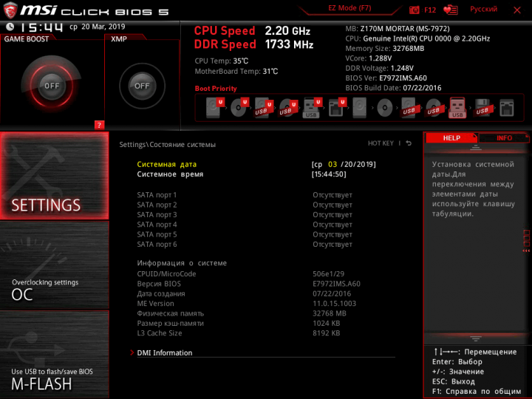532x399 pixels.
Task: Switch to EZ Mode (F7)
Action: (349, 8)
